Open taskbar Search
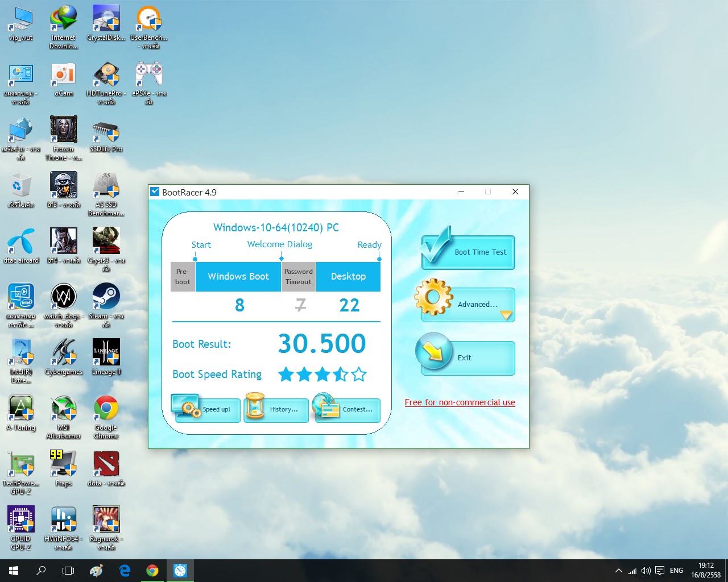The width and height of the screenshot is (728, 582). 41,571
